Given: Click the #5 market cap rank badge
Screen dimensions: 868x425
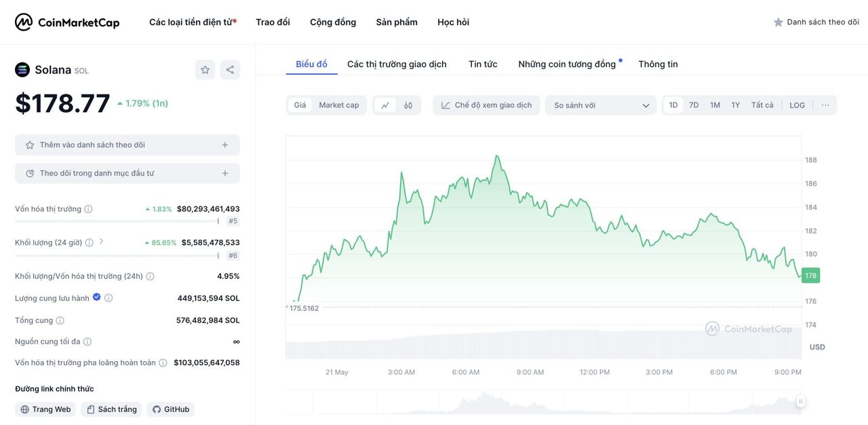Looking at the screenshot, I should point(233,221).
